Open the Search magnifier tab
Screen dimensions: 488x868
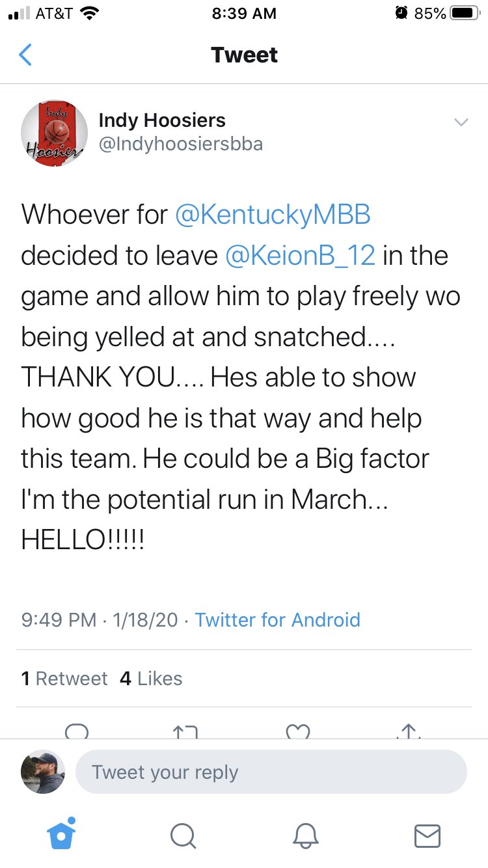(183, 835)
